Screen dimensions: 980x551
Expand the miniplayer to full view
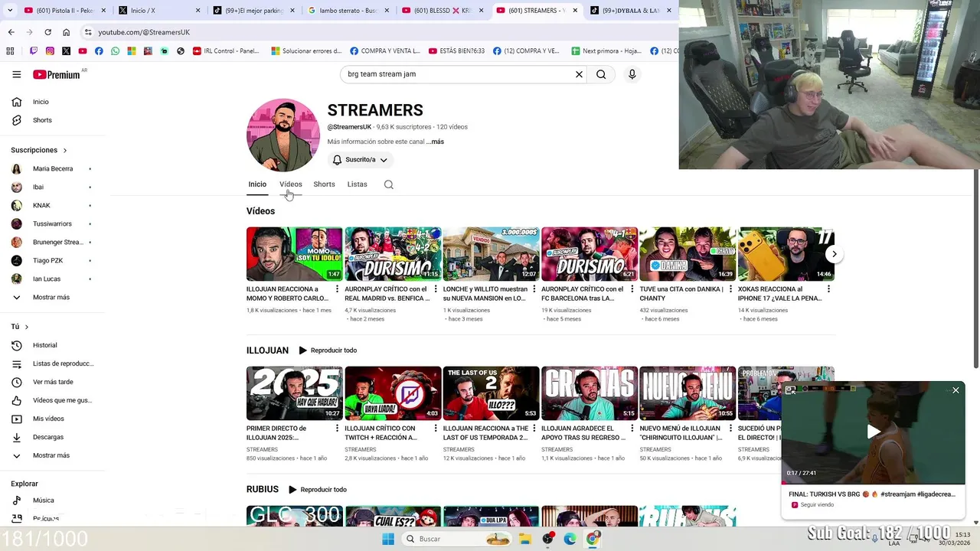point(790,390)
